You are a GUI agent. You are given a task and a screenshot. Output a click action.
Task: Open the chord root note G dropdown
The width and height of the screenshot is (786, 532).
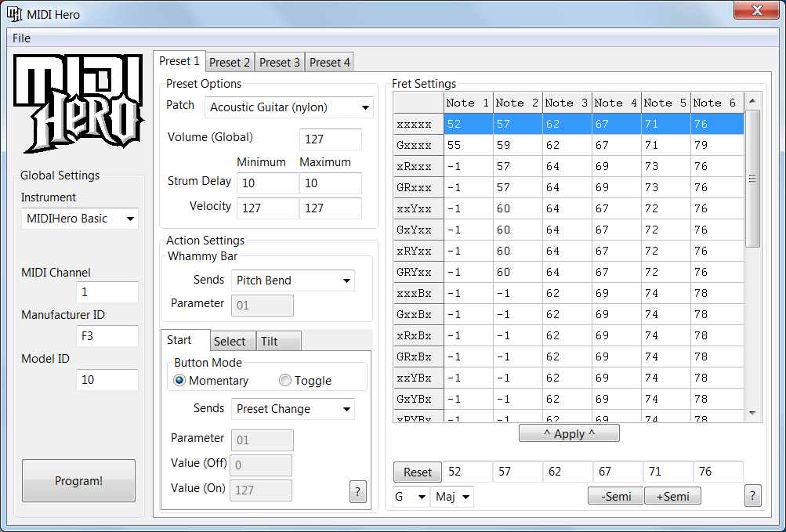pos(411,497)
